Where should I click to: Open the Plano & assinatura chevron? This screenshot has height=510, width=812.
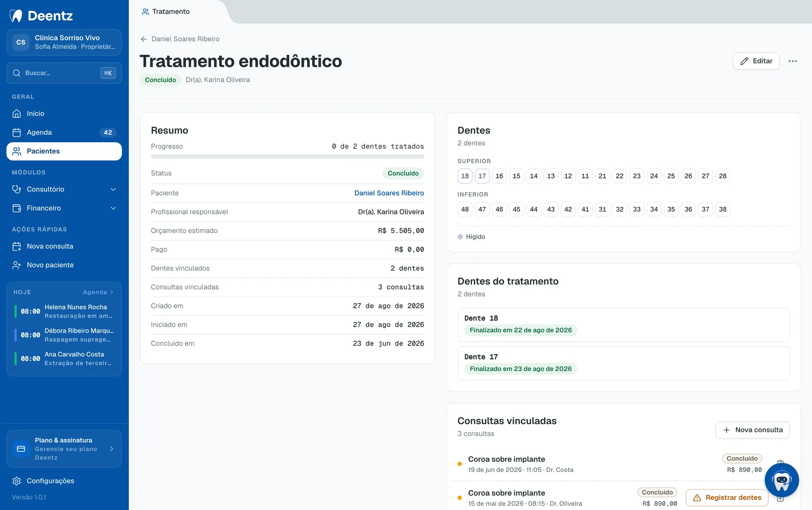[112, 449]
